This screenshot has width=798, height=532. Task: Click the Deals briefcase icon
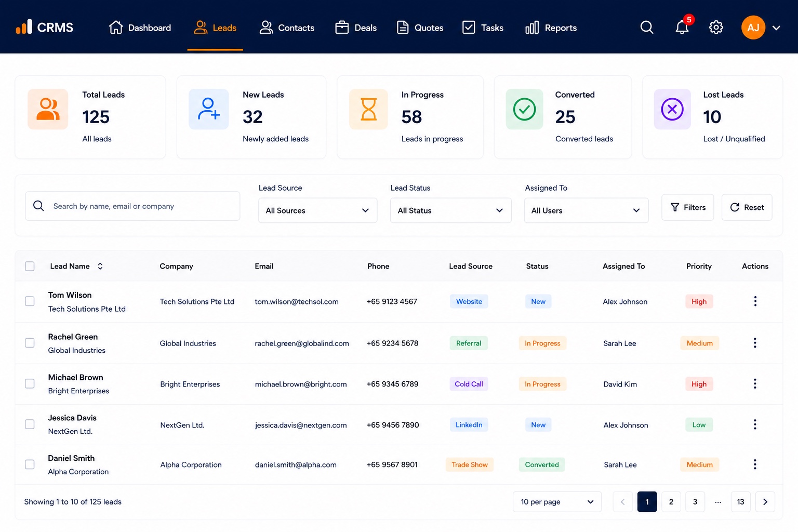point(342,28)
